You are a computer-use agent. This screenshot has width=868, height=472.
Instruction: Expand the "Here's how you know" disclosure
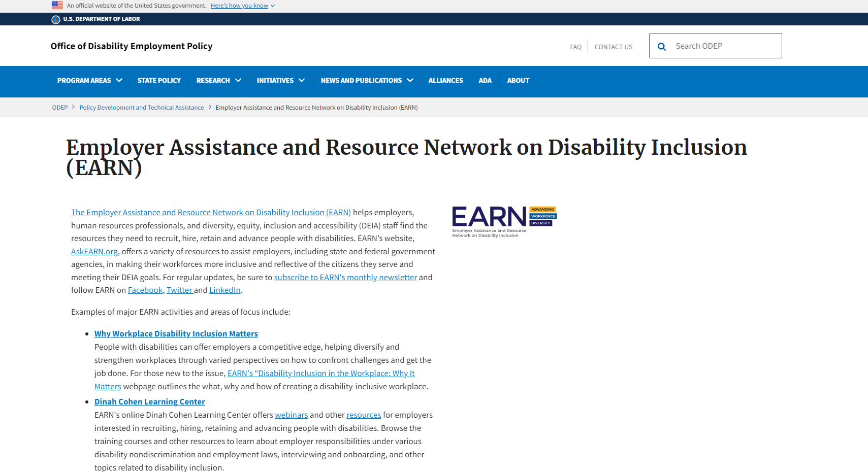coord(243,6)
